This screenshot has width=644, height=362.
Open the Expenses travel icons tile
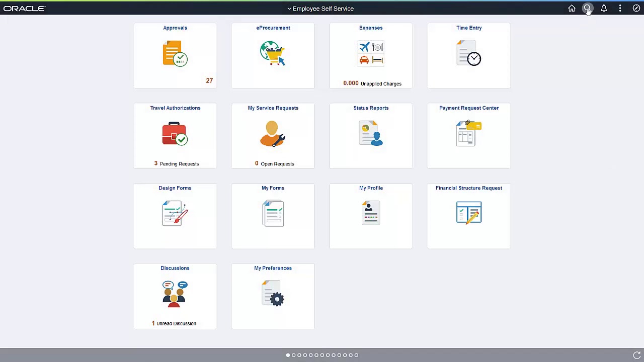click(x=371, y=53)
